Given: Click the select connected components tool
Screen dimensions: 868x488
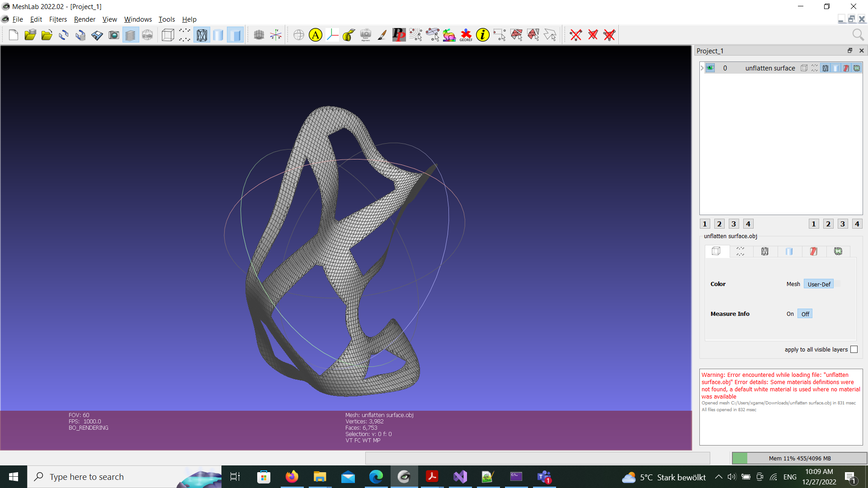Looking at the screenshot, I should click(533, 35).
